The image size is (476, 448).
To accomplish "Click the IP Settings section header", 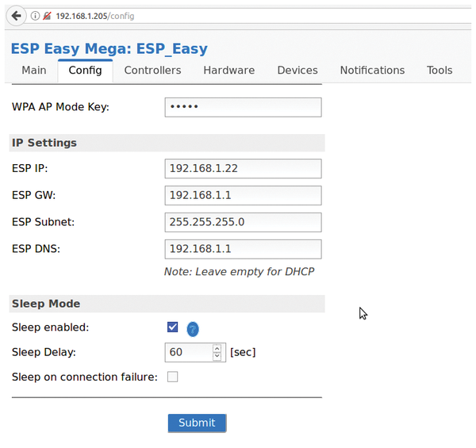I will pos(167,143).
